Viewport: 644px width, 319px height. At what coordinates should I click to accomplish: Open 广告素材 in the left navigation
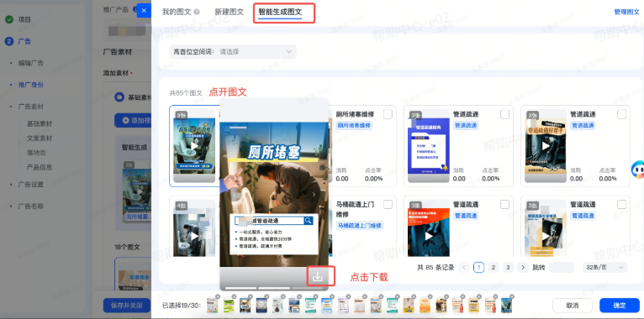coord(31,107)
